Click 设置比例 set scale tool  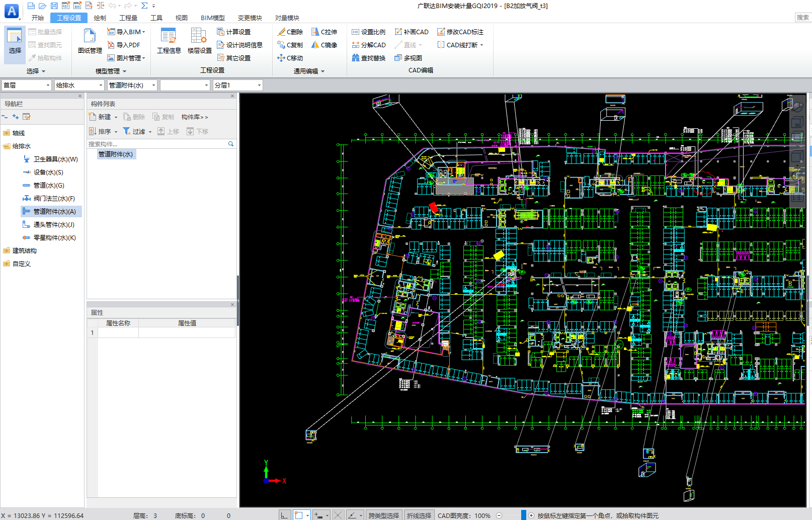coord(369,32)
